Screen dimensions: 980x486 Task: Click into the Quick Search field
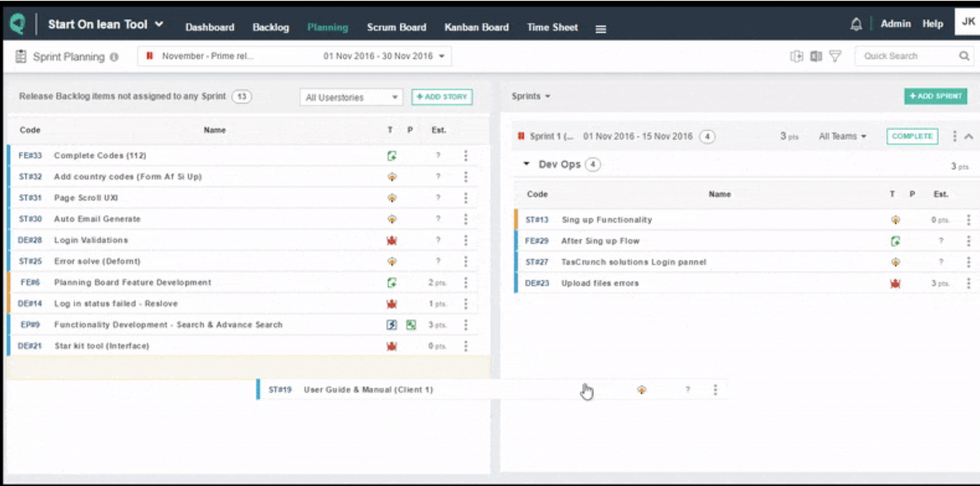[906, 56]
